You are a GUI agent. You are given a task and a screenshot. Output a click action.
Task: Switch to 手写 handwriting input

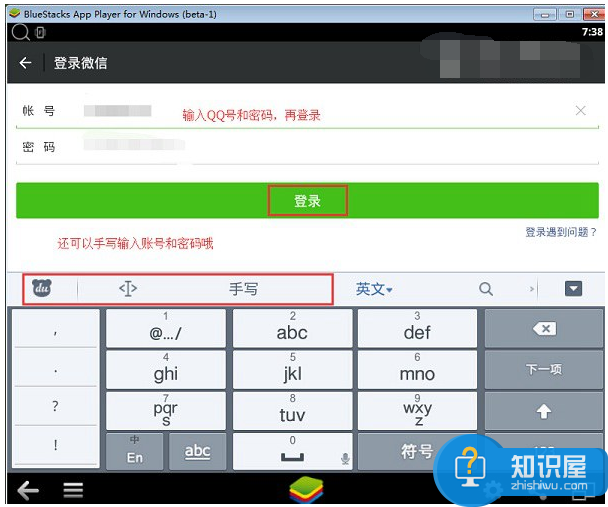[x=243, y=289]
